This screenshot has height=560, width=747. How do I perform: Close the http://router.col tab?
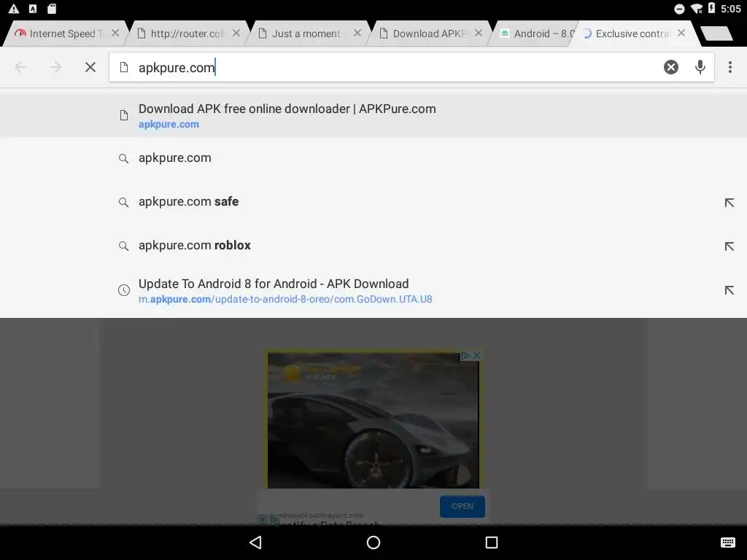[236, 33]
